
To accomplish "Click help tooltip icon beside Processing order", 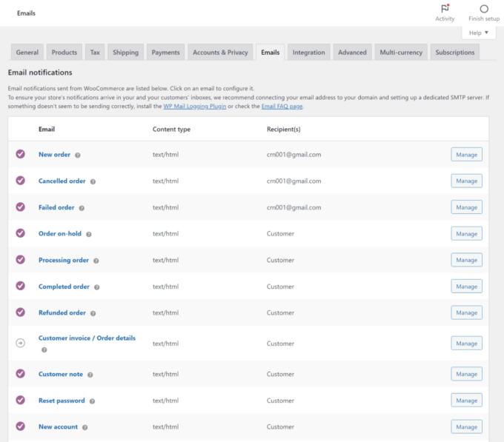I will point(96,261).
